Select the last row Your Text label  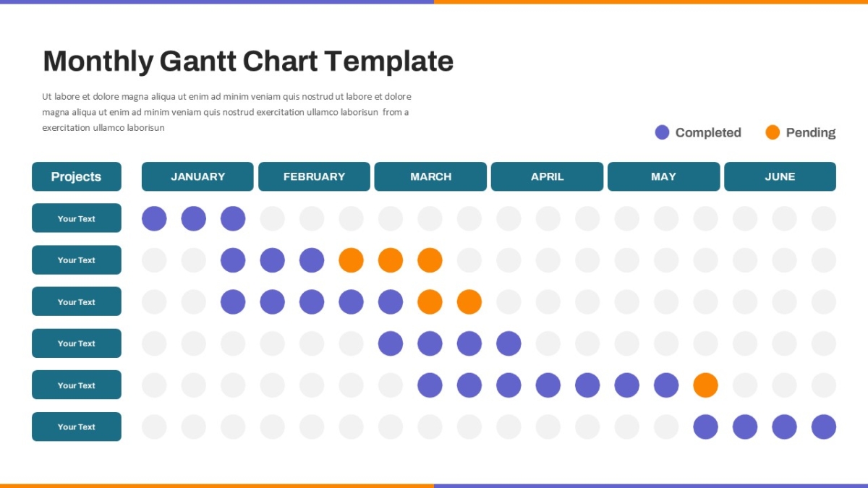tap(77, 427)
